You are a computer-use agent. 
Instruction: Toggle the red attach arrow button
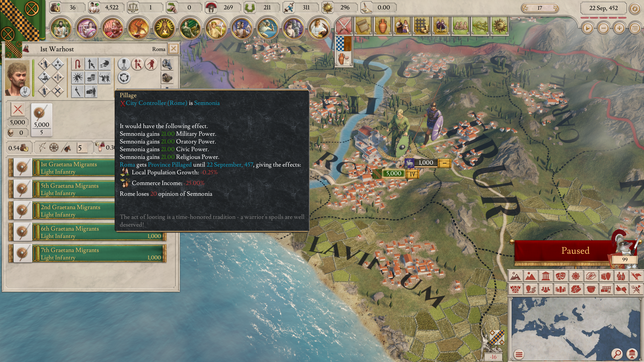138,64
